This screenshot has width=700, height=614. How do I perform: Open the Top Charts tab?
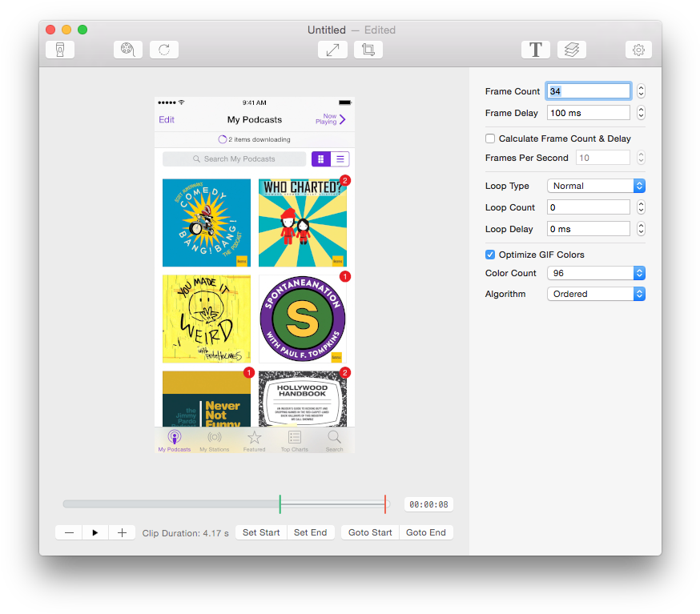[294, 440]
